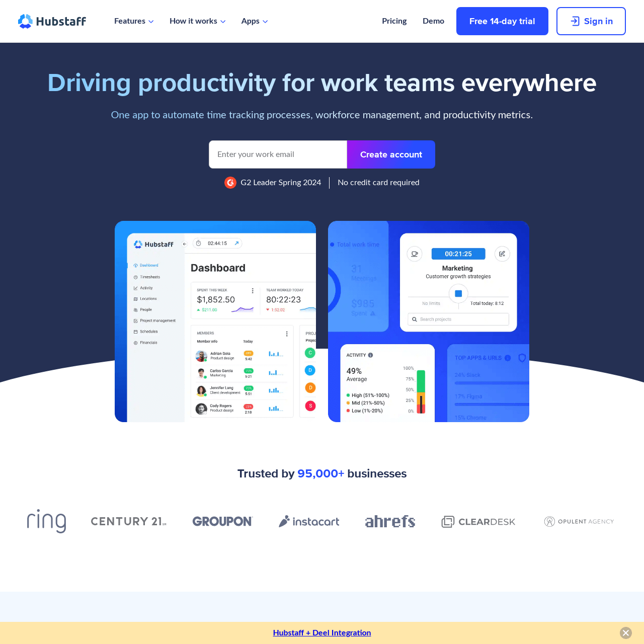Click the main headline text
Image resolution: width=644 pixels, height=644 pixels.
pos(322,83)
